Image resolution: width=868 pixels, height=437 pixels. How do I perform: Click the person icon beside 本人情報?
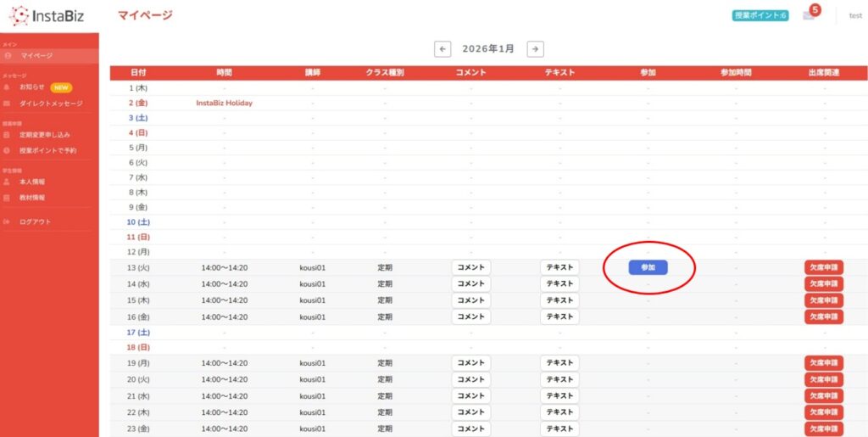pos(7,182)
